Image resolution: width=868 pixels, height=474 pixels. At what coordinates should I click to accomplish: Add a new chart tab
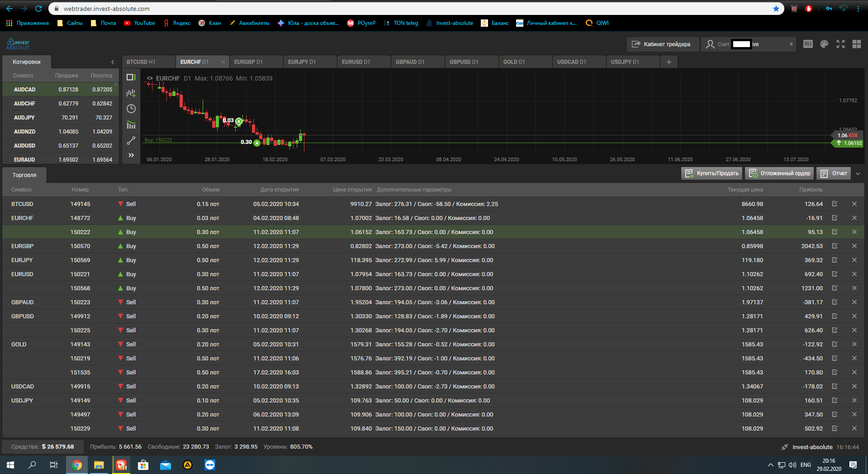669,62
